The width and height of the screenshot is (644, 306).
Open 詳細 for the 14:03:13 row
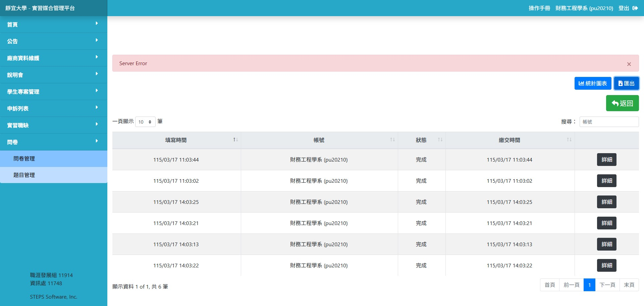click(x=607, y=244)
